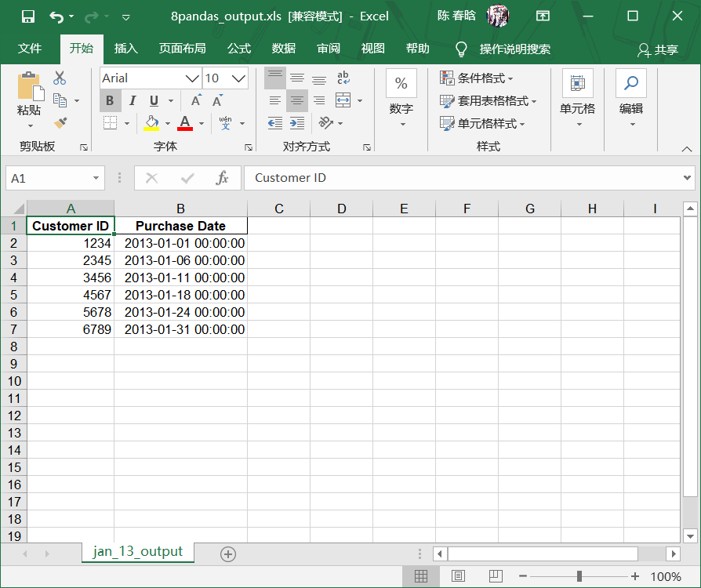Open the 单元格 cells group
701x588 pixels.
pyautogui.click(x=578, y=99)
